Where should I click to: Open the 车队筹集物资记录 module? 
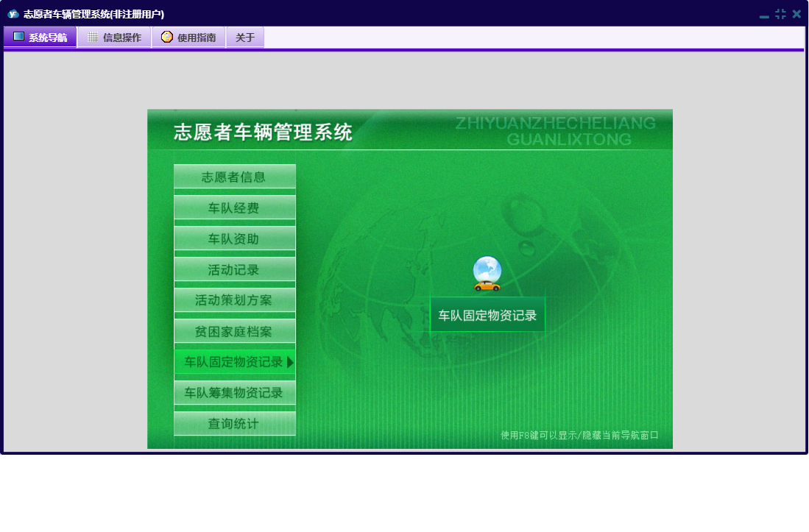pyautogui.click(x=235, y=393)
